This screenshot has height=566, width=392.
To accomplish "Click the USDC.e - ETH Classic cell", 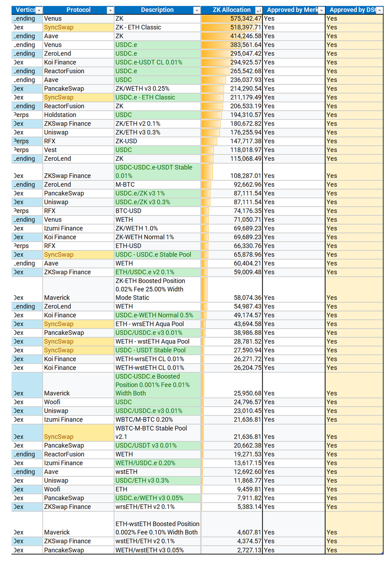I will [x=157, y=97].
